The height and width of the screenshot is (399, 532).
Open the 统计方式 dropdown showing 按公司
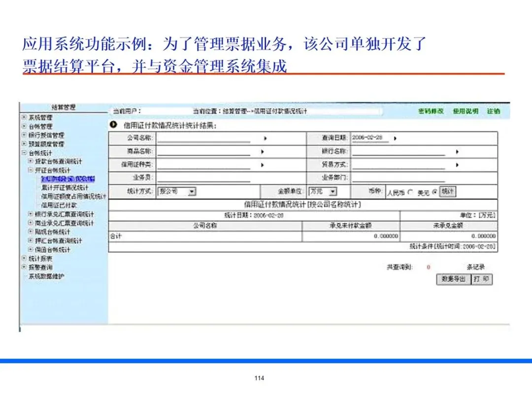(177, 192)
